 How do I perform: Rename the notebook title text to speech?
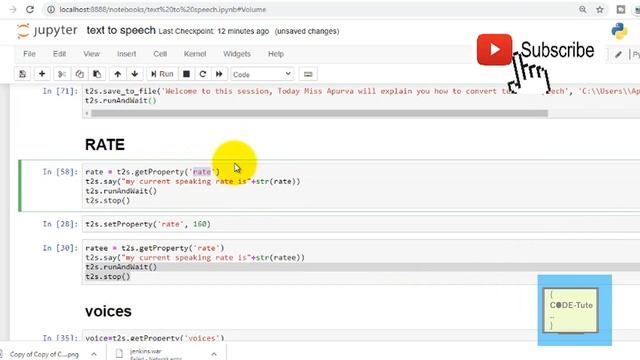(121, 31)
